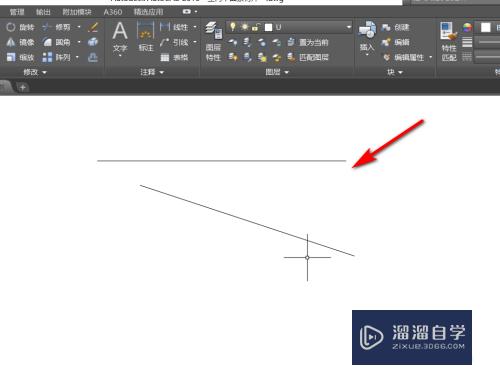Open Edit Attributes (编辑属性) dropdown arrow

coord(430,57)
